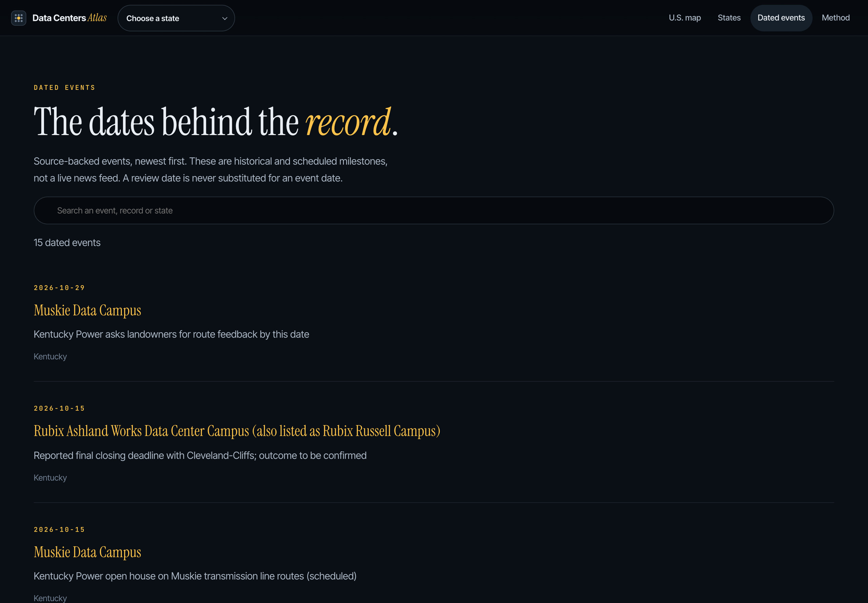Go to the U.S. map page
The height and width of the screenshot is (603, 868).
pyautogui.click(x=685, y=18)
